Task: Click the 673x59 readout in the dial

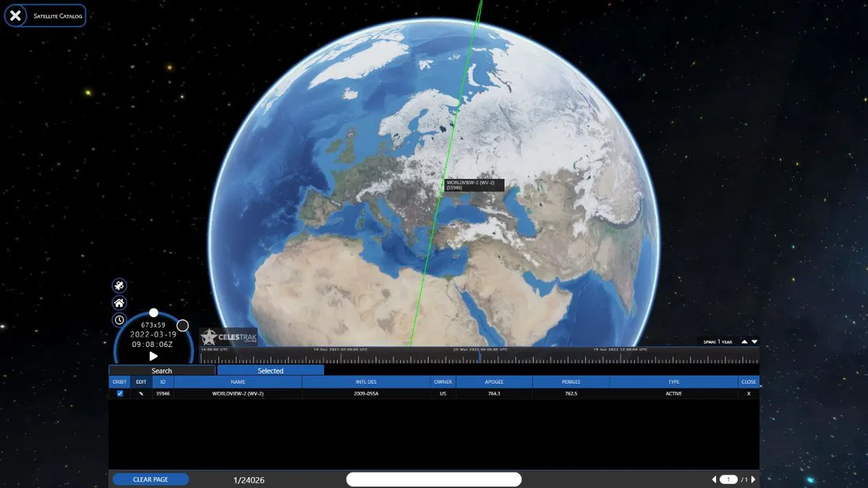Action: point(153,325)
